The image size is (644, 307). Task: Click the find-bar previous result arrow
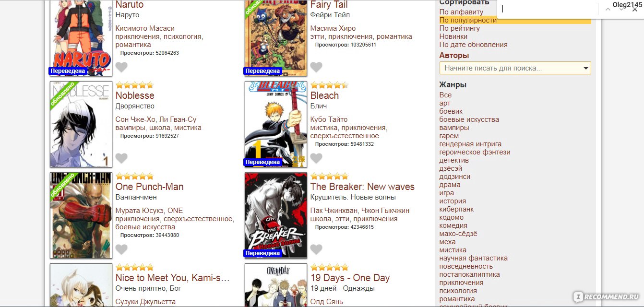tap(608, 9)
